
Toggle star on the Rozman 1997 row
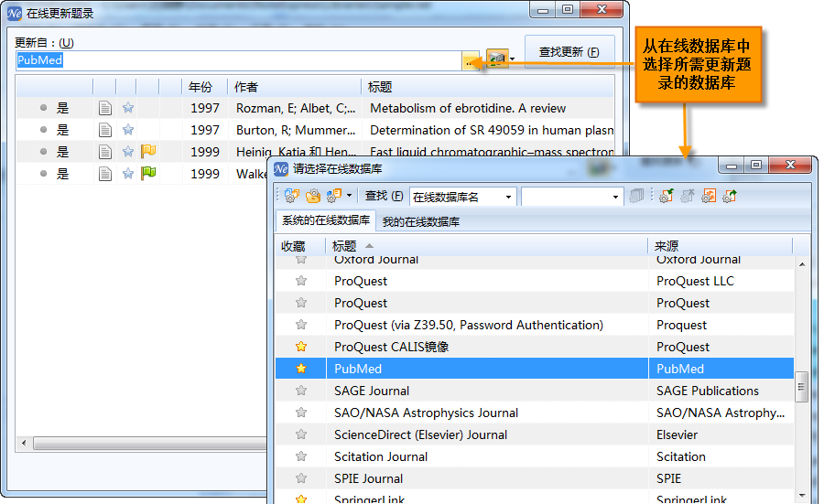[127, 108]
